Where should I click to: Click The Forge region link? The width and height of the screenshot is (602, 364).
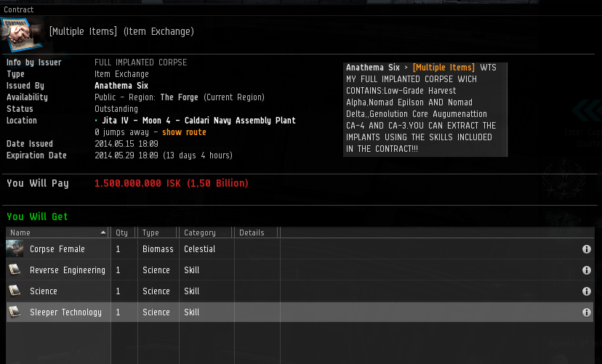tap(180, 97)
